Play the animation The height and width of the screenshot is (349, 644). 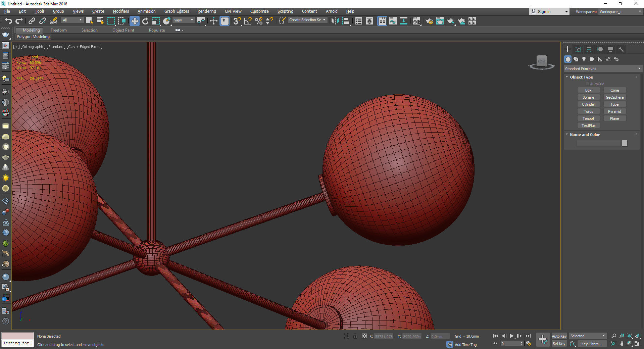point(511,336)
